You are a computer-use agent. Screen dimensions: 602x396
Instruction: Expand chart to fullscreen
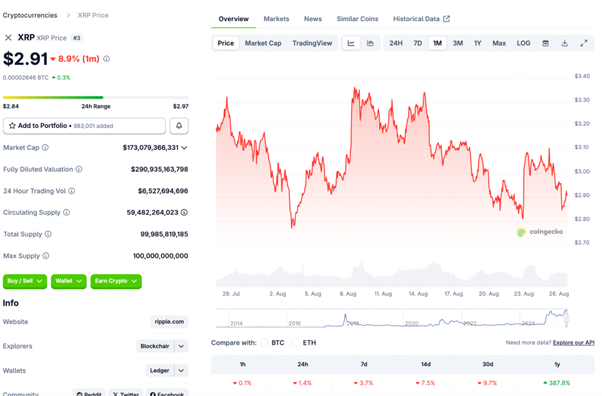click(x=584, y=43)
